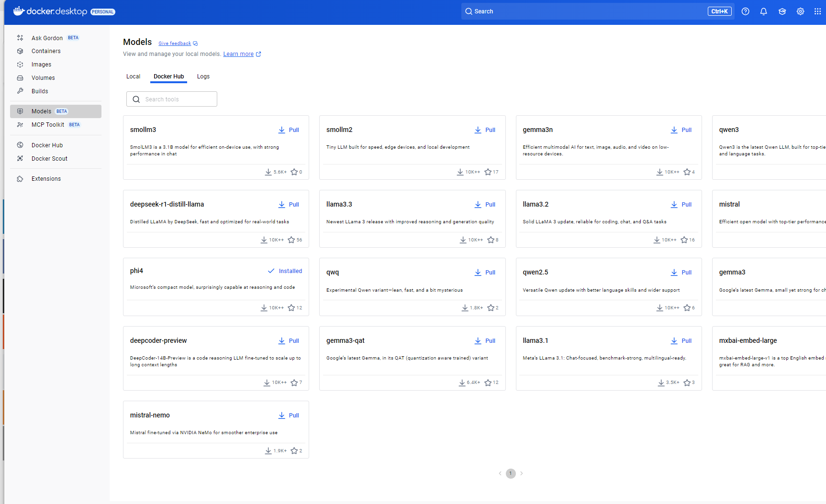826x504 pixels.
Task: Click the Docker Desktop whale logo
Action: tap(19, 11)
